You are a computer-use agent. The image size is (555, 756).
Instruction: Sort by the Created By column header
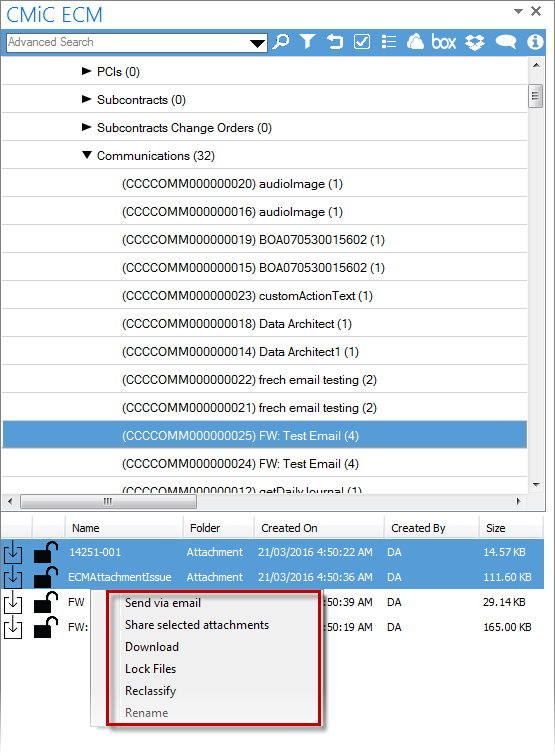click(432, 528)
